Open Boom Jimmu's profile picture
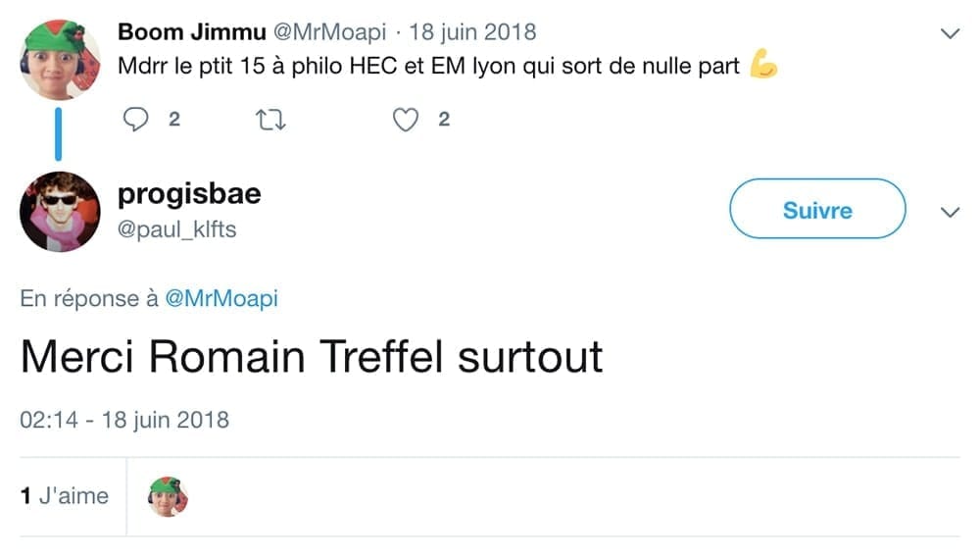 click(x=60, y=59)
